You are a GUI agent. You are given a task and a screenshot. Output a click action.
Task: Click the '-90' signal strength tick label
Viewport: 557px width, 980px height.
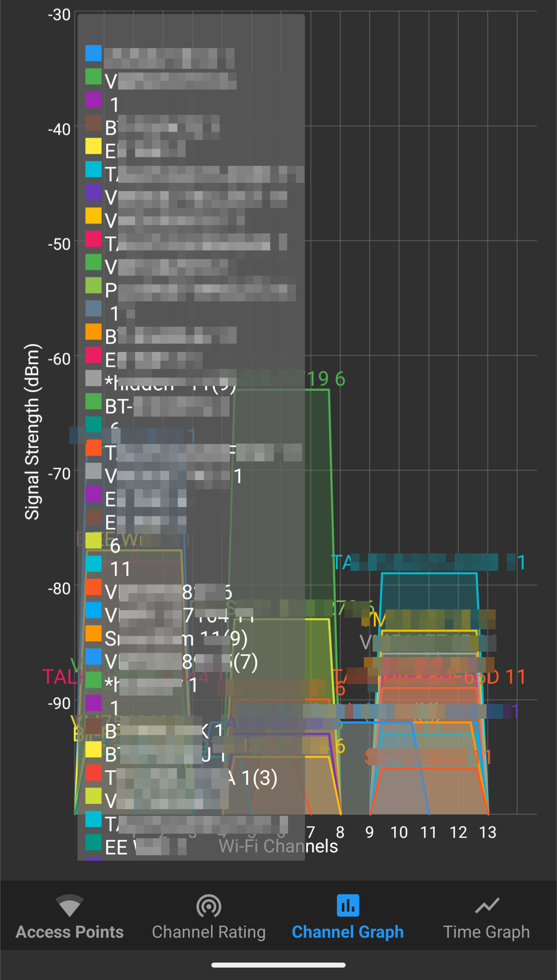[59, 704]
